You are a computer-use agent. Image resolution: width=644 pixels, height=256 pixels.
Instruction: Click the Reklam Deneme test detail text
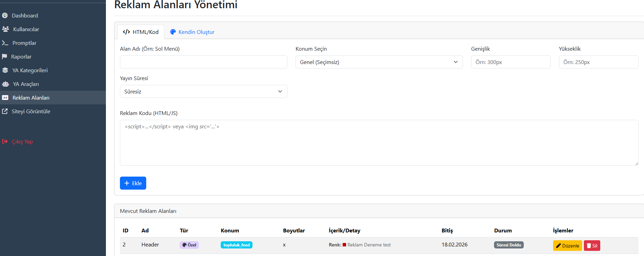pos(369,245)
